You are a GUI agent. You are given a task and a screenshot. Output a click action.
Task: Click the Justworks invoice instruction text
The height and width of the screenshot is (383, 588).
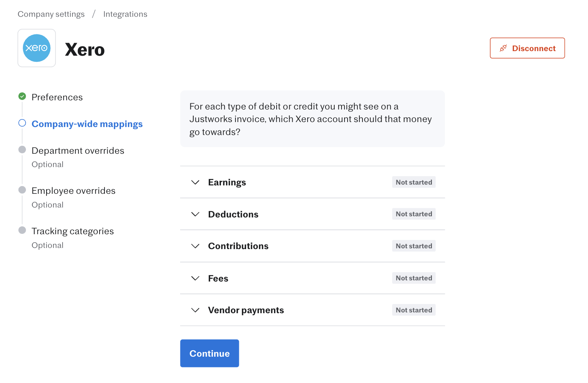coord(311,119)
